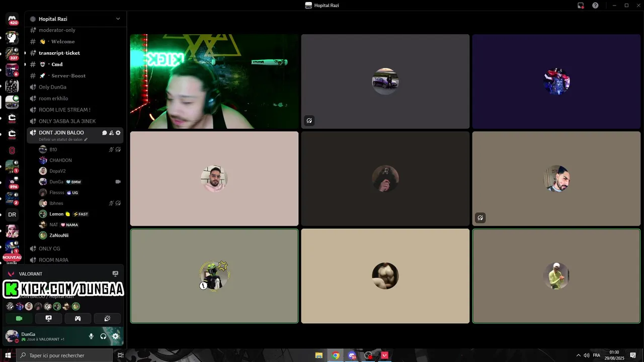The image size is (644, 362).
Task: Launch an activity with game controller button
Action: [x=78, y=318]
